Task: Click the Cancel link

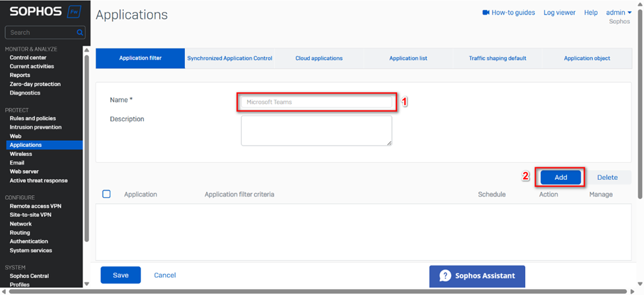Action: (x=164, y=275)
